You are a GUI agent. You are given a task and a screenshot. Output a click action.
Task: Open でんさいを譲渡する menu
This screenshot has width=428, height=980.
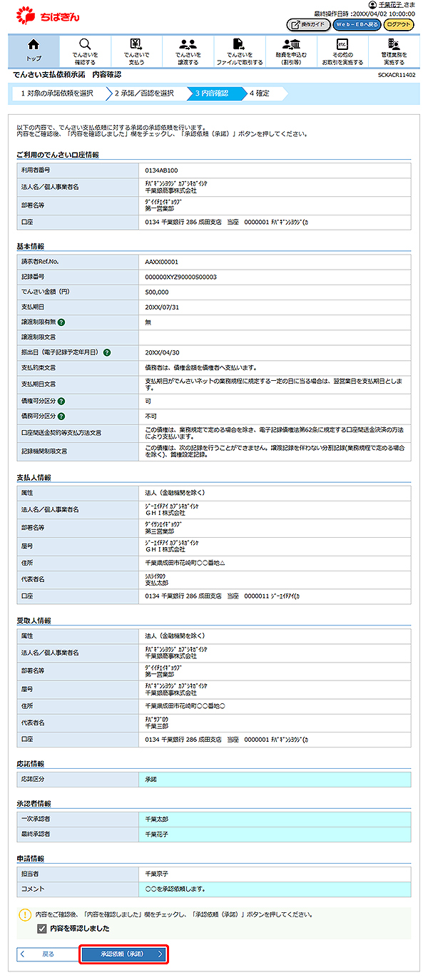pos(188,50)
